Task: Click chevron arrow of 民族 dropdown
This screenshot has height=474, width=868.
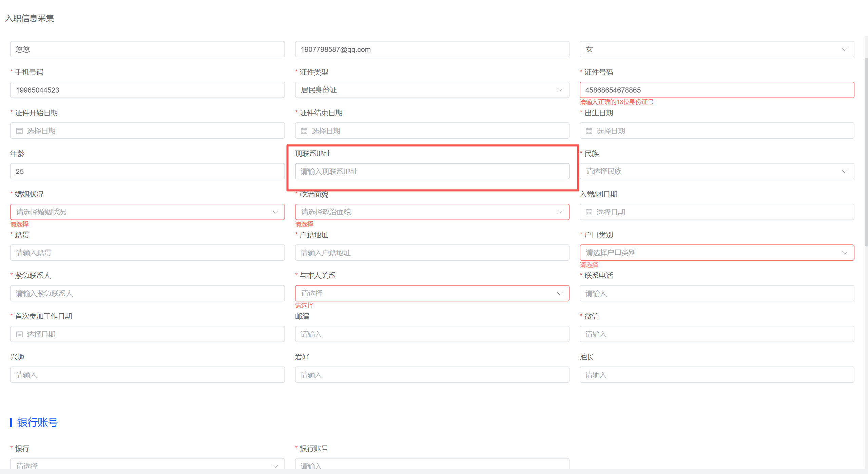Action: 844,172
